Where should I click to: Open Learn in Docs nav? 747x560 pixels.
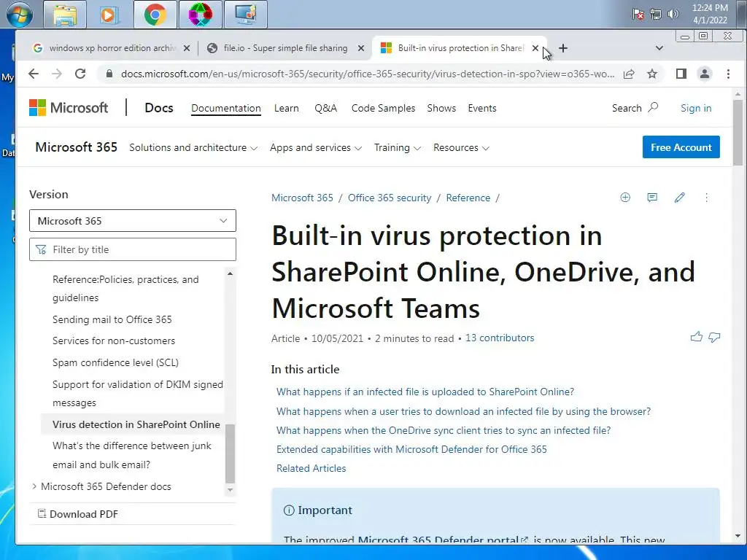[286, 108]
